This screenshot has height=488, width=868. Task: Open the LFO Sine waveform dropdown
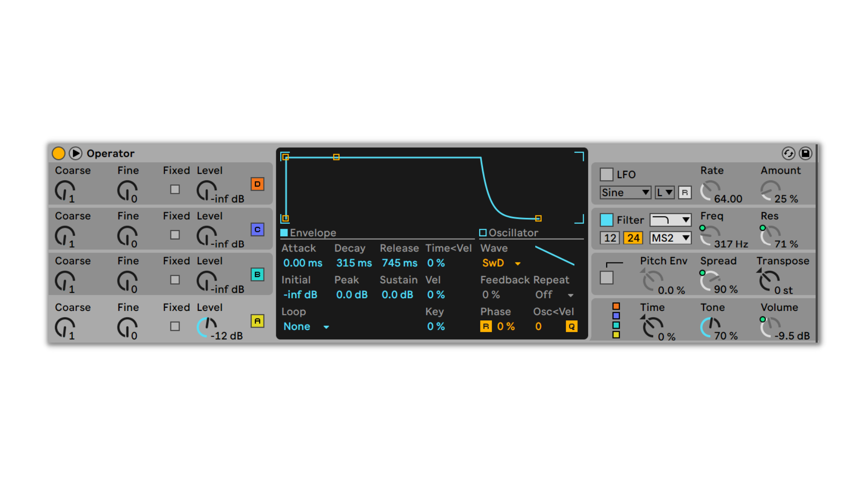click(x=625, y=192)
